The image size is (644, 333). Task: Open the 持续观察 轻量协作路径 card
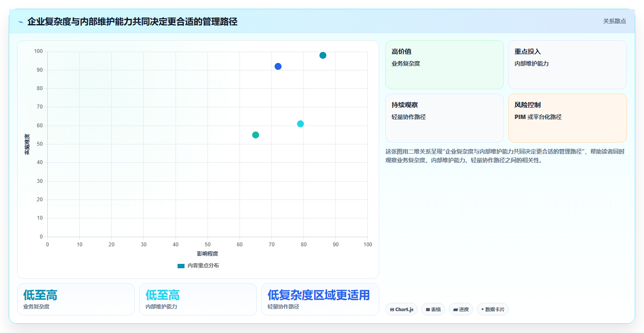[x=444, y=118]
